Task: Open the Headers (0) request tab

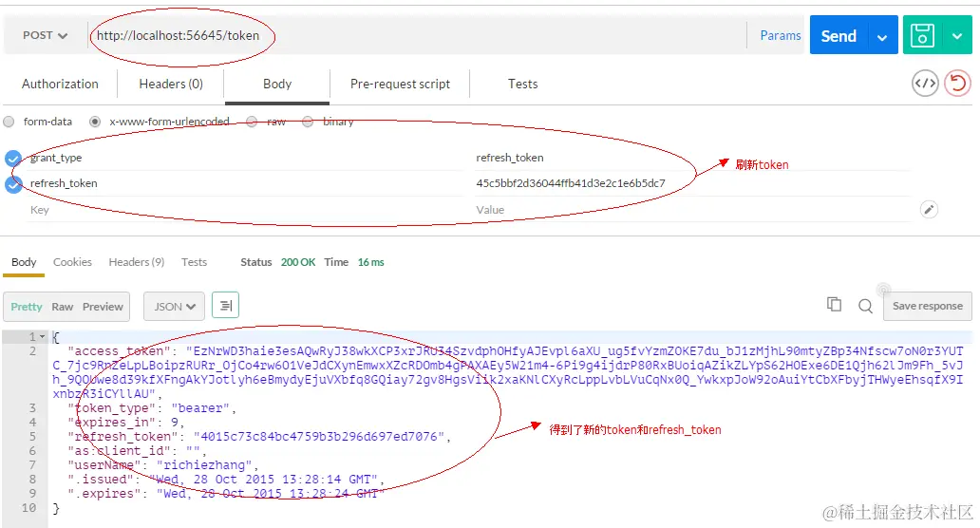Action: (171, 84)
